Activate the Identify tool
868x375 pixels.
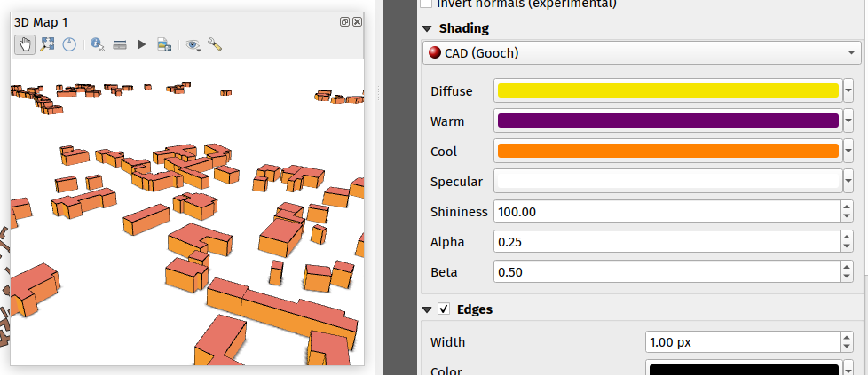point(98,43)
